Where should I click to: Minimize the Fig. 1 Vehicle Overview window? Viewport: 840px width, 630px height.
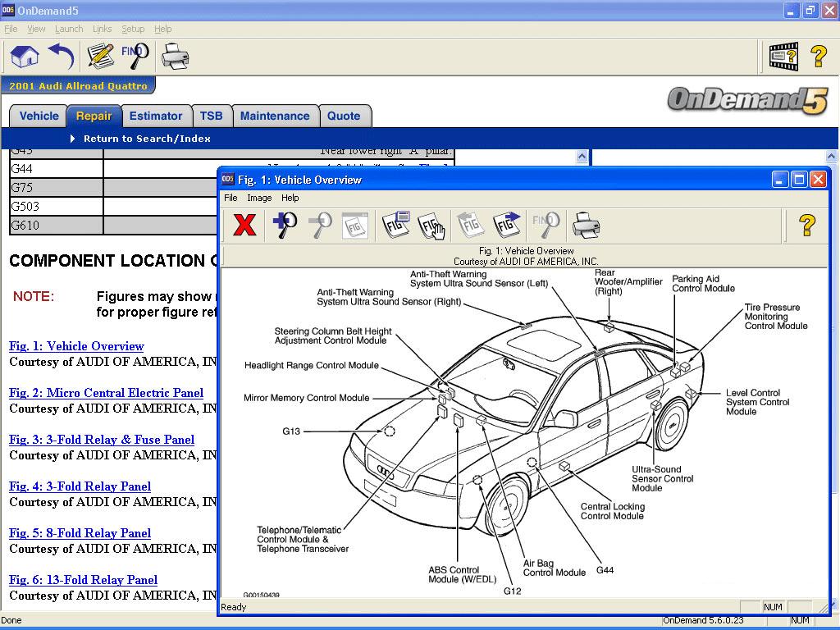tap(780, 180)
